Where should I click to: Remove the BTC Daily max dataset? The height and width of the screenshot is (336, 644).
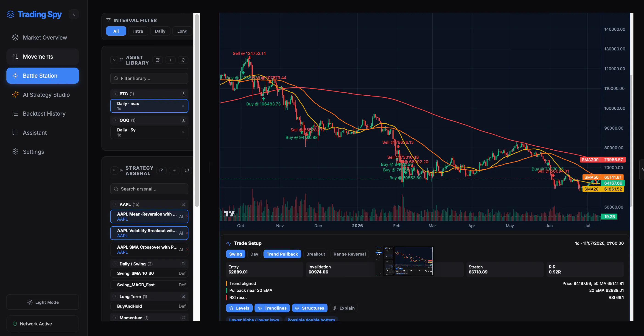coord(183,106)
